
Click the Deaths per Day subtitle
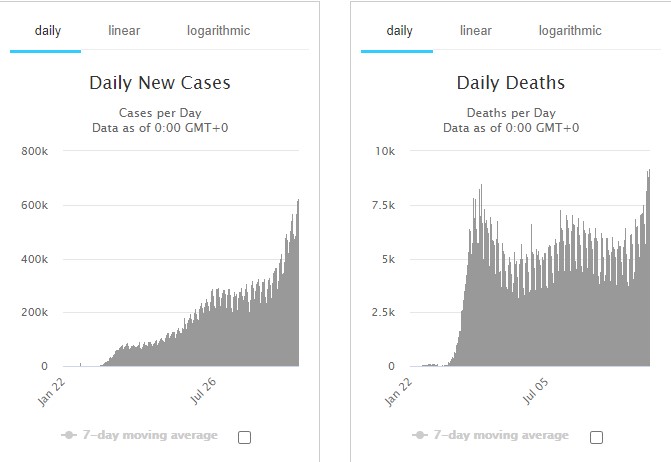click(511, 112)
